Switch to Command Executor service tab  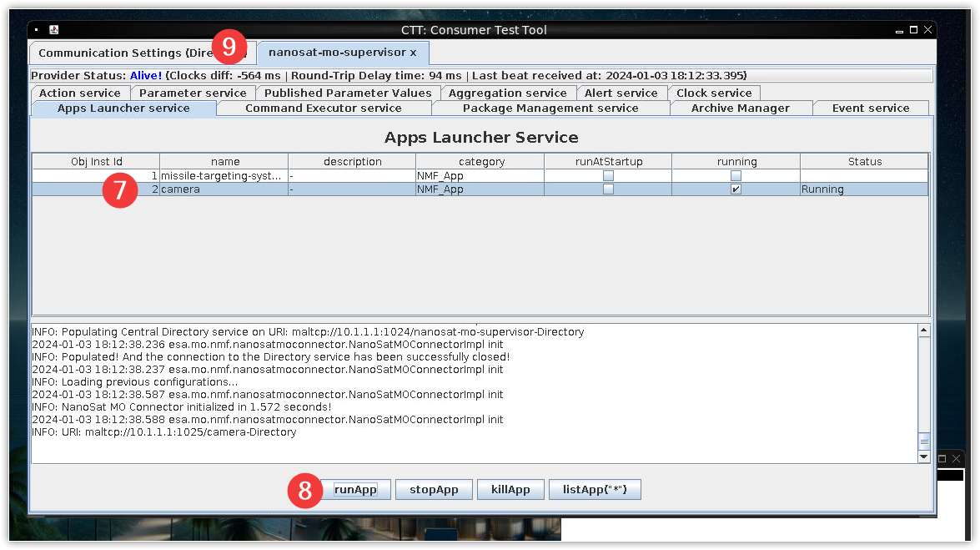(323, 108)
